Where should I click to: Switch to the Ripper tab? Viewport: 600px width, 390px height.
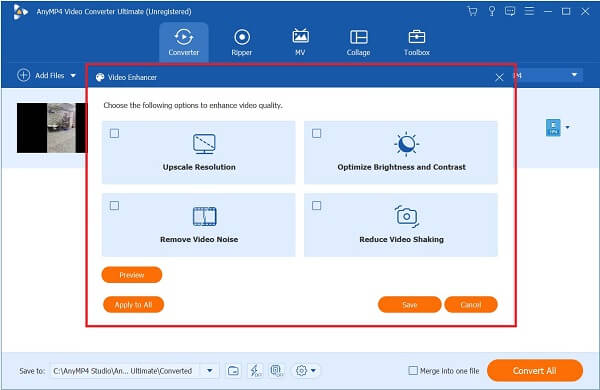(242, 42)
